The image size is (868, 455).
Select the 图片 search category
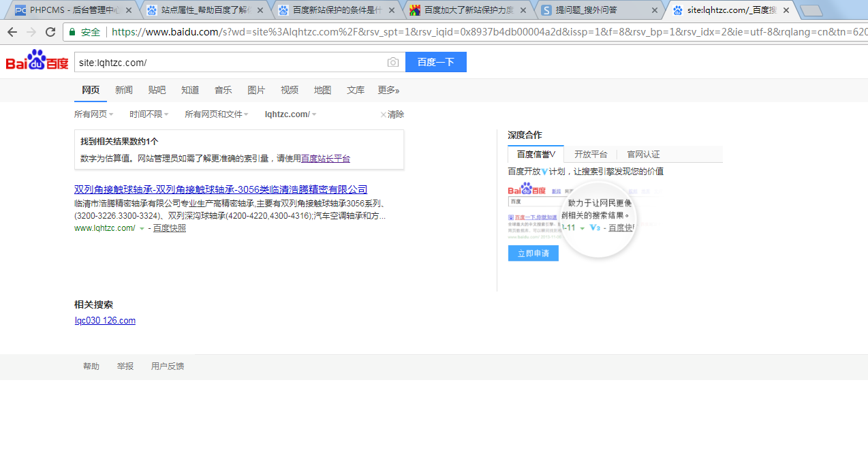pyautogui.click(x=256, y=90)
